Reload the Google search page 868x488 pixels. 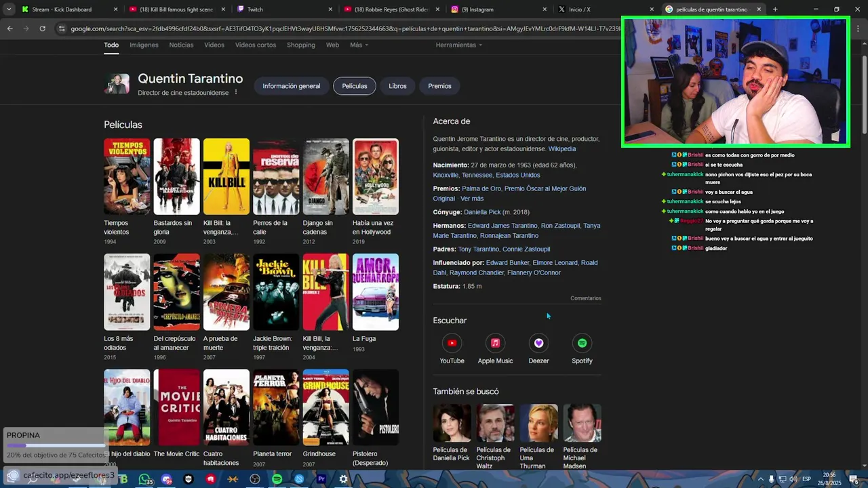pyautogui.click(x=42, y=28)
